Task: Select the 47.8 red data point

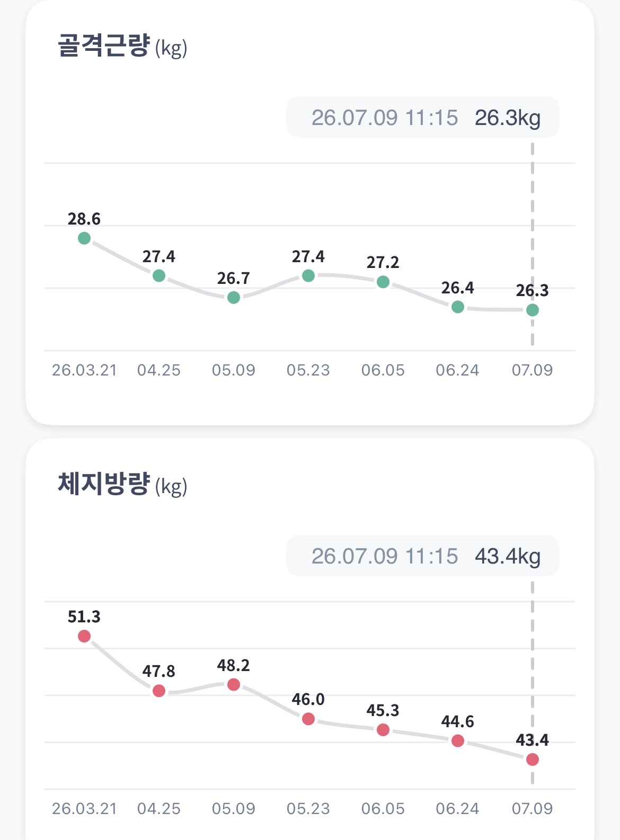Action: 159,691
